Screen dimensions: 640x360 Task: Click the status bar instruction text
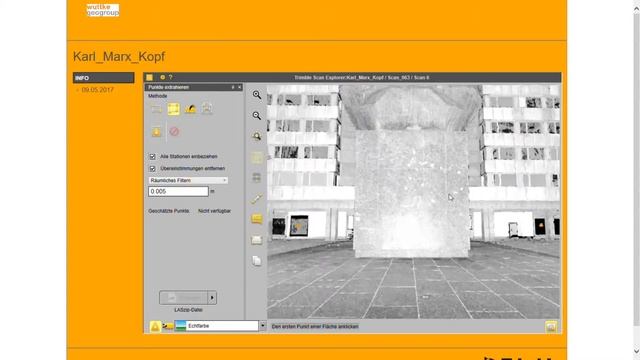pyautogui.click(x=315, y=327)
